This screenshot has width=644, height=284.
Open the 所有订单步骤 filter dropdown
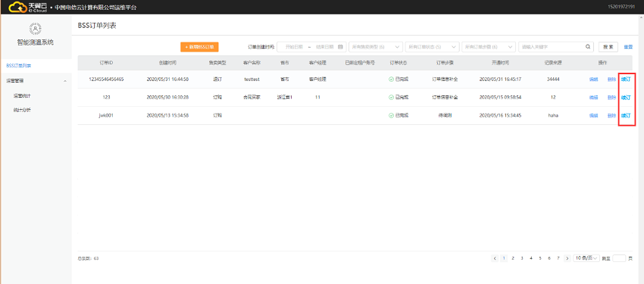coord(489,47)
